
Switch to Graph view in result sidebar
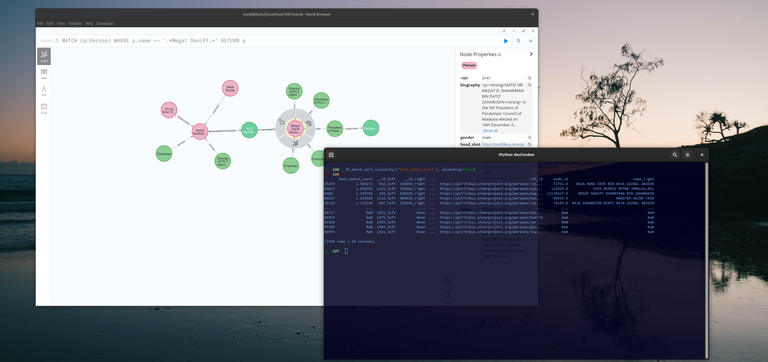click(x=44, y=56)
